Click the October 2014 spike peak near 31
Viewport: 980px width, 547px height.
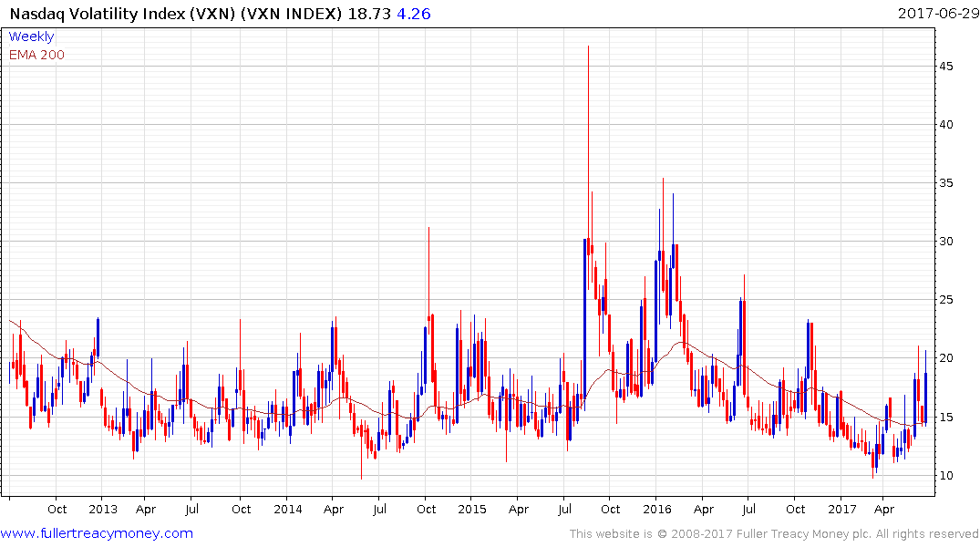[428, 228]
